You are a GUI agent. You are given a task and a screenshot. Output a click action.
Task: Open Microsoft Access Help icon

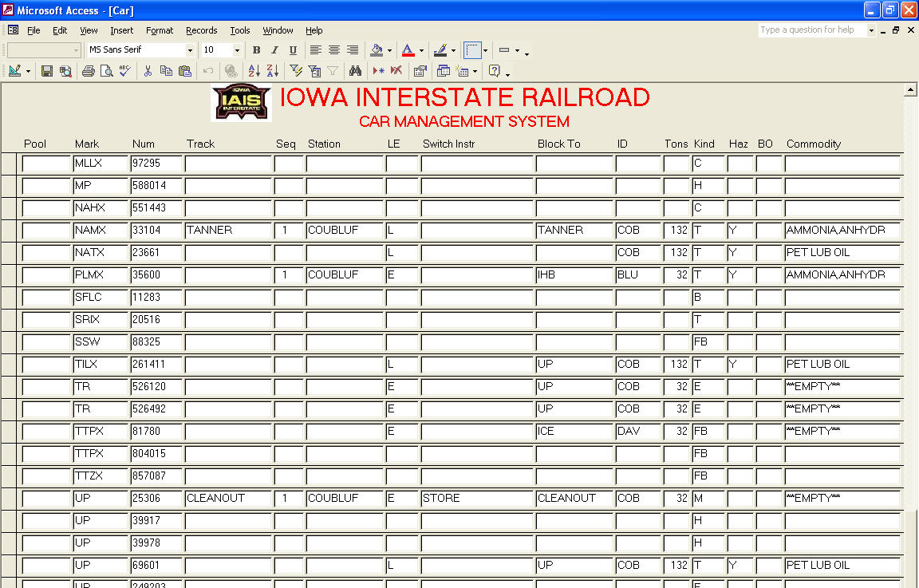[x=494, y=71]
